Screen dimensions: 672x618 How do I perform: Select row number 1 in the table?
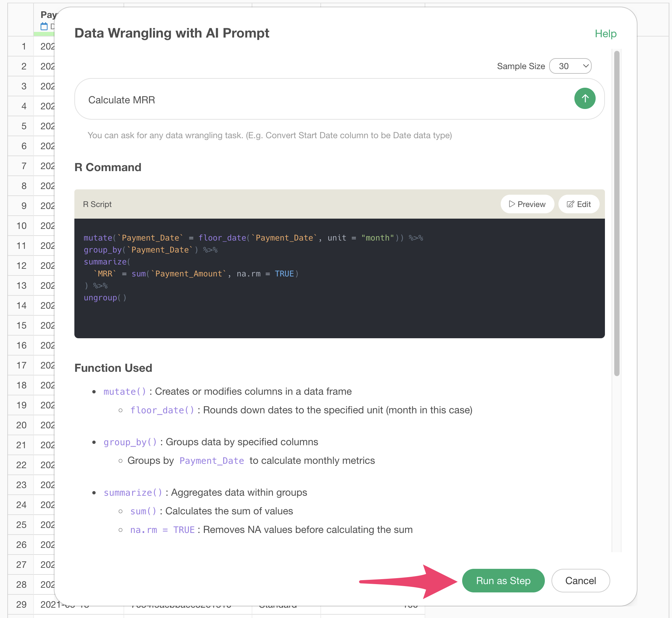tap(24, 46)
